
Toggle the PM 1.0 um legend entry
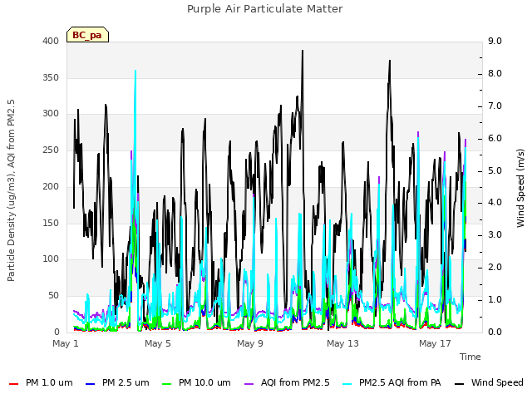(41, 382)
